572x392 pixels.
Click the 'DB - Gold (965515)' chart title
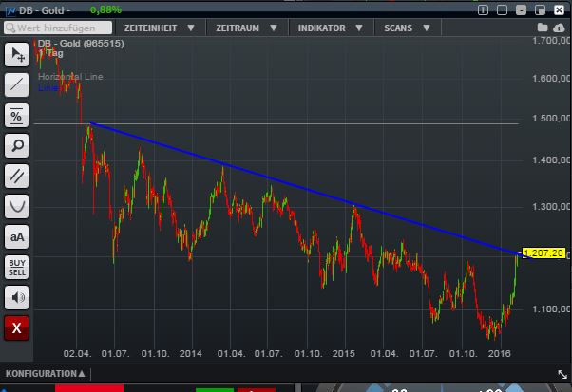click(x=81, y=44)
